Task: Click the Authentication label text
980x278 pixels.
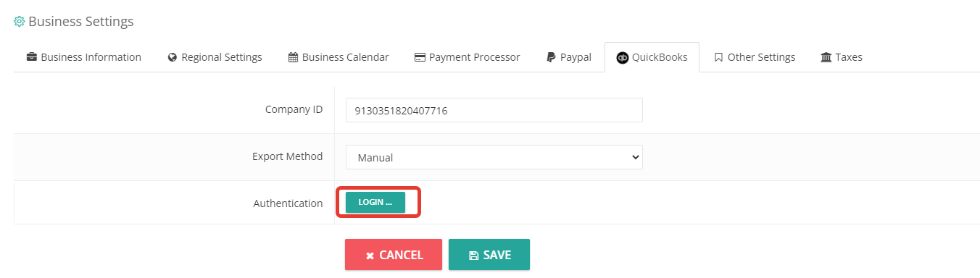Action: pos(288,203)
